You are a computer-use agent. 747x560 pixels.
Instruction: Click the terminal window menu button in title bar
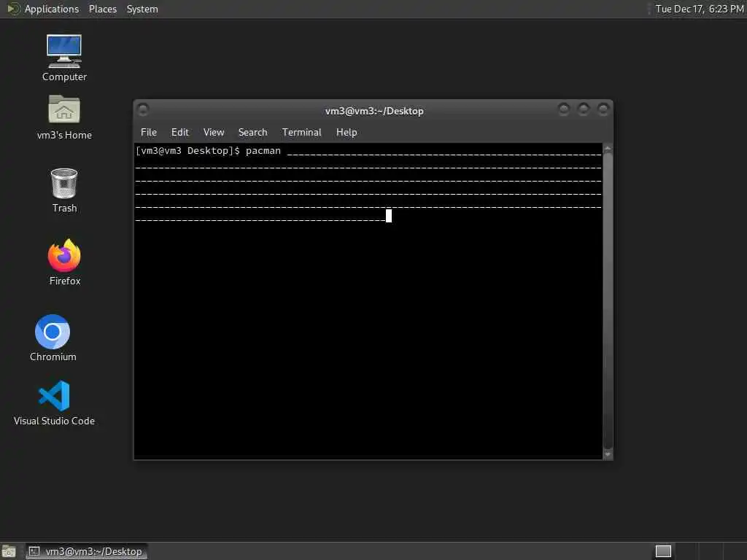143,110
